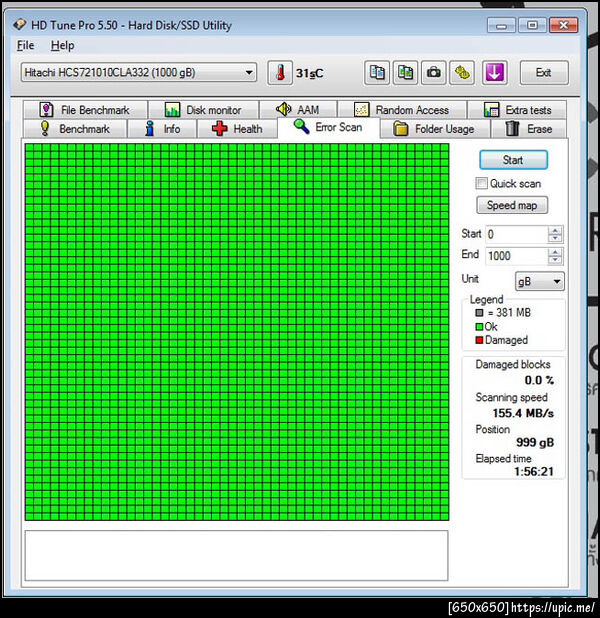Viewport: 600px width, 618px height.
Task: Click the empty log text box below grid
Action: [x=237, y=555]
